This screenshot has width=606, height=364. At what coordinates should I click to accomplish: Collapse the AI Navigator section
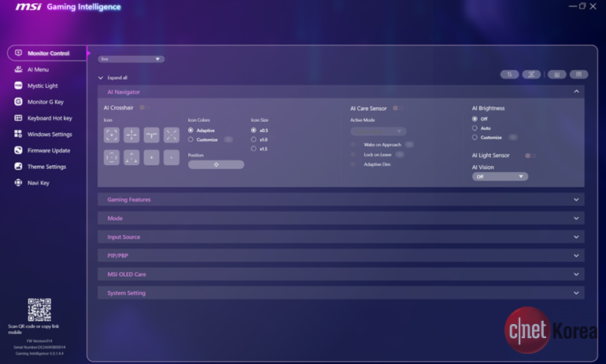(x=576, y=92)
